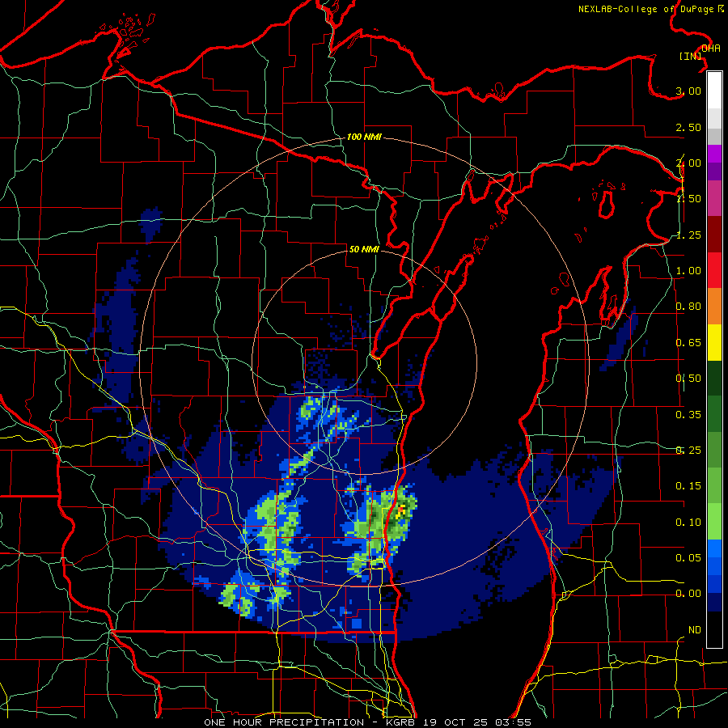
Task: Click the navy swatch below 0.00
Action: click(x=714, y=603)
